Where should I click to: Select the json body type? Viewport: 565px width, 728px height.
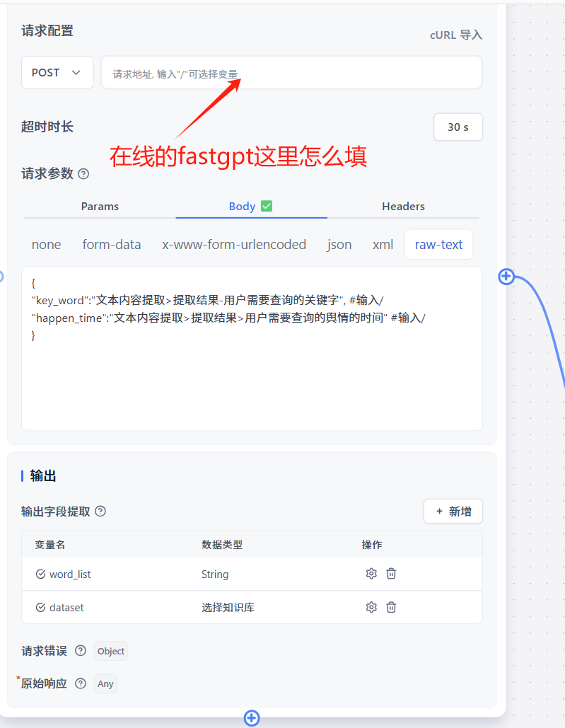339,245
